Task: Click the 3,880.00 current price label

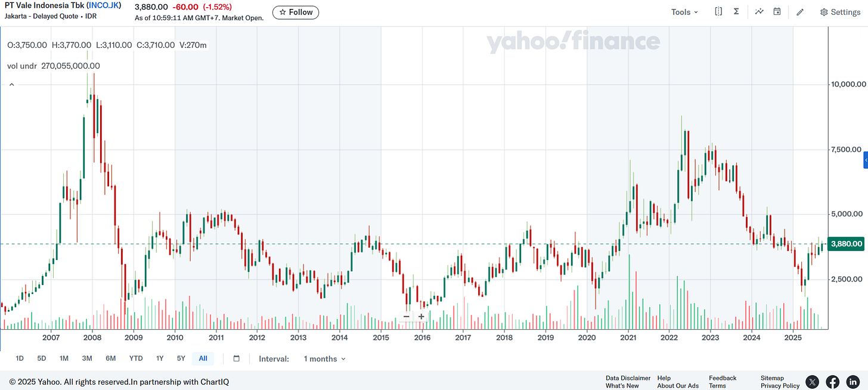Action: click(x=846, y=244)
